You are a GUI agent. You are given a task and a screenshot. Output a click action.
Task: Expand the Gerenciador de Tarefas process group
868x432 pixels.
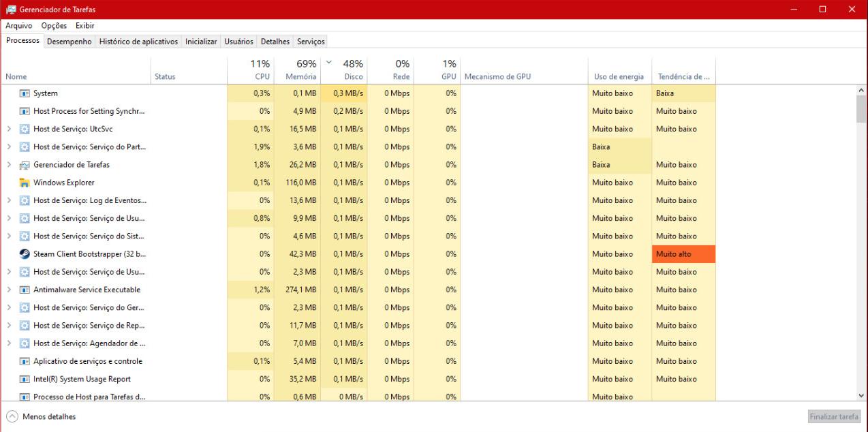pyautogui.click(x=9, y=165)
